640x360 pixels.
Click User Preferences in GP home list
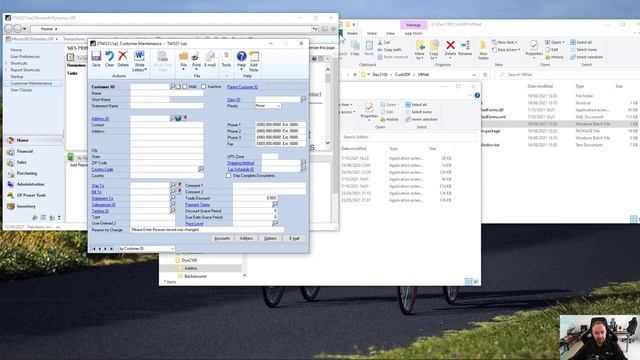[25, 57]
